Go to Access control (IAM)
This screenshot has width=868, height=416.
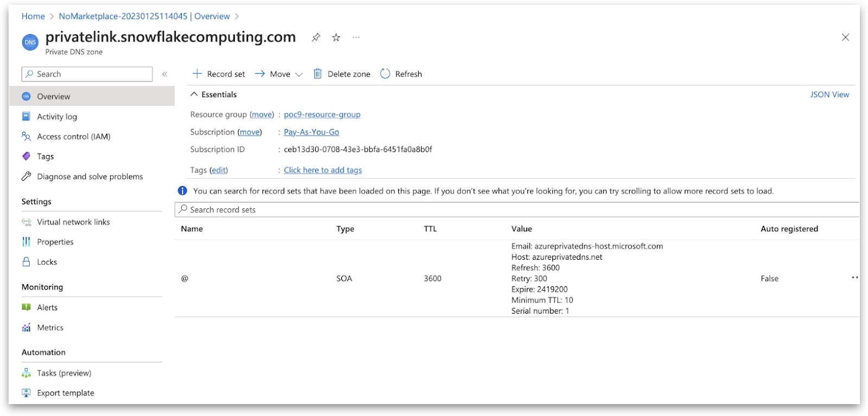pyautogui.click(x=73, y=137)
